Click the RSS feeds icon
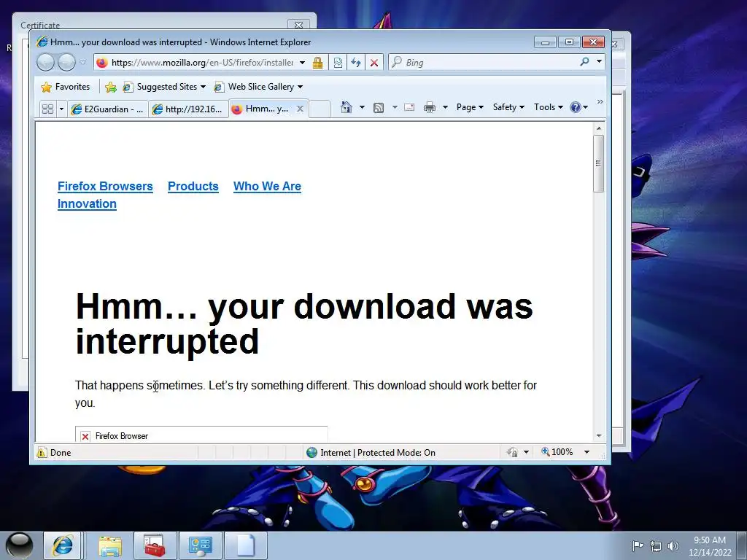Image resolution: width=747 pixels, height=560 pixels. (379, 108)
